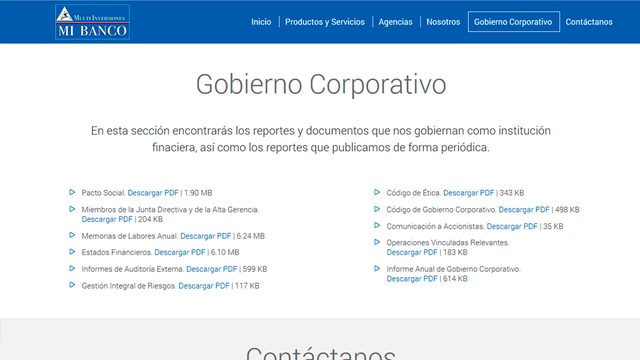Viewport: 640px width, 360px height.
Task: Select the Nosotros menu item
Action: click(443, 22)
